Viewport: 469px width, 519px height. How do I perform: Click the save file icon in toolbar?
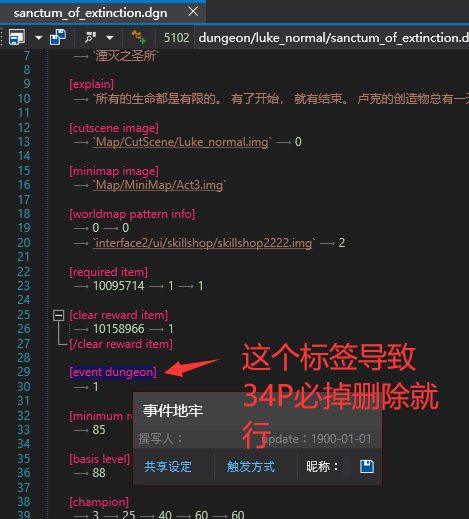tap(17, 37)
